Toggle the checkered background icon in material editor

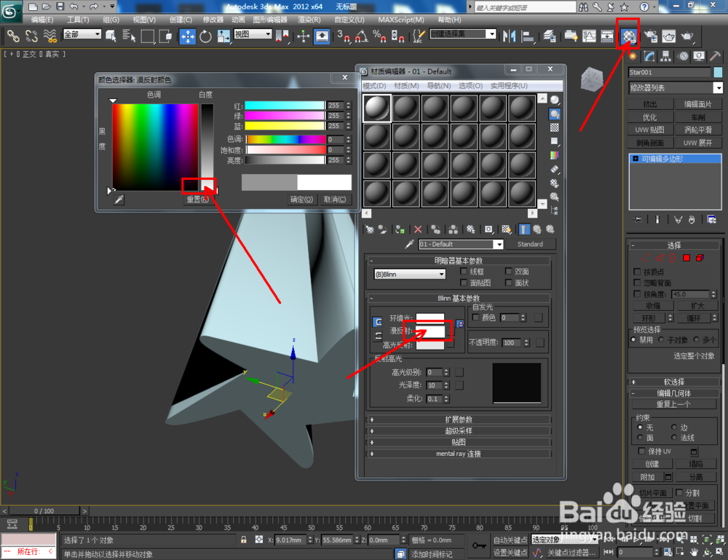pos(554,127)
